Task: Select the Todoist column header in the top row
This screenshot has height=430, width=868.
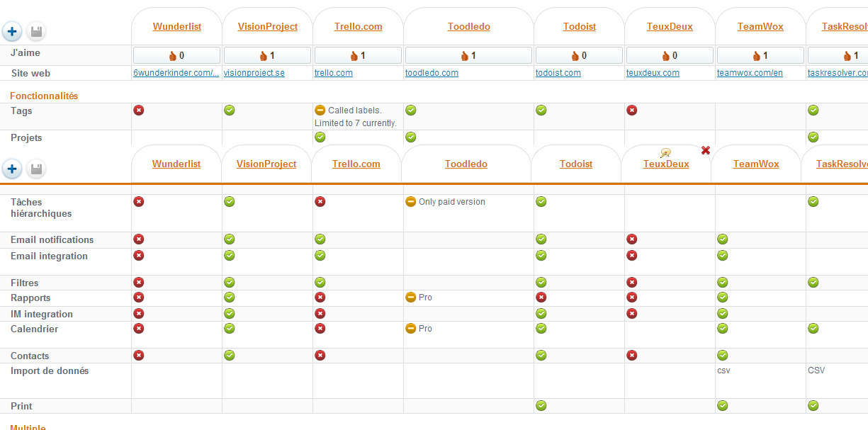Action: tap(579, 27)
